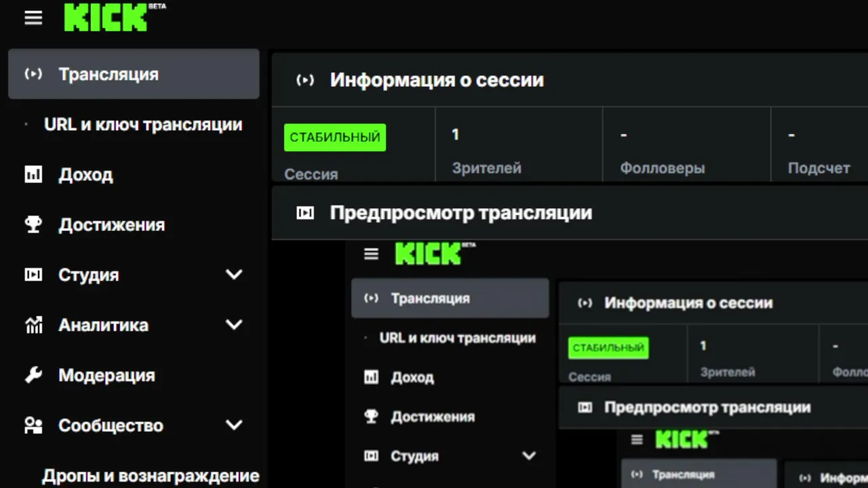This screenshot has width=868, height=488.
Task: Expand the Студия chevron in the main sidebar
Action: (x=234, y=274)
